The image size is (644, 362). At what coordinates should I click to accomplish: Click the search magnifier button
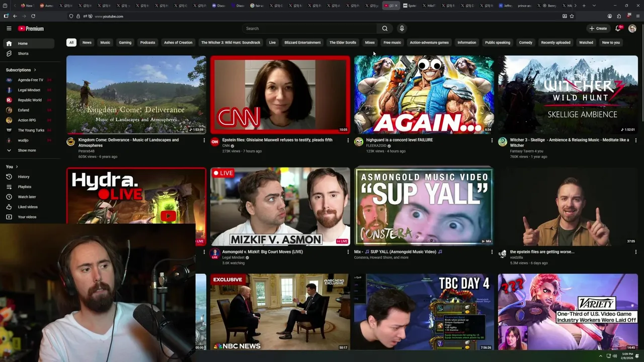385,29
